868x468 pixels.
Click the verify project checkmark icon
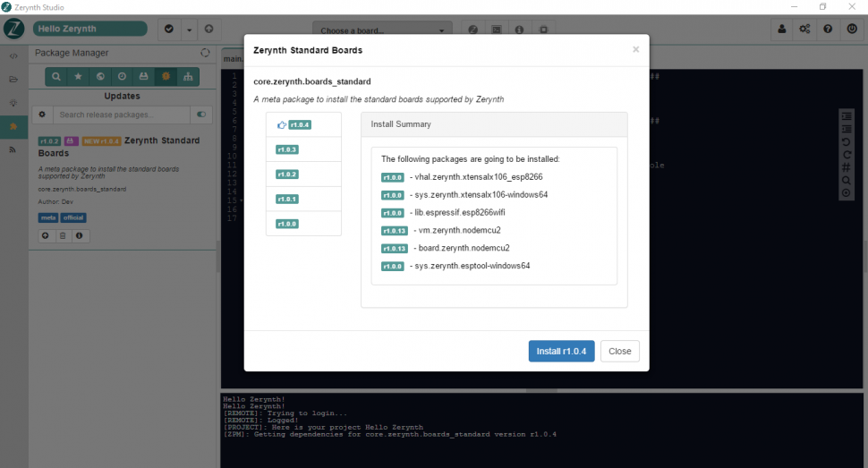click(x=169, y=29)
